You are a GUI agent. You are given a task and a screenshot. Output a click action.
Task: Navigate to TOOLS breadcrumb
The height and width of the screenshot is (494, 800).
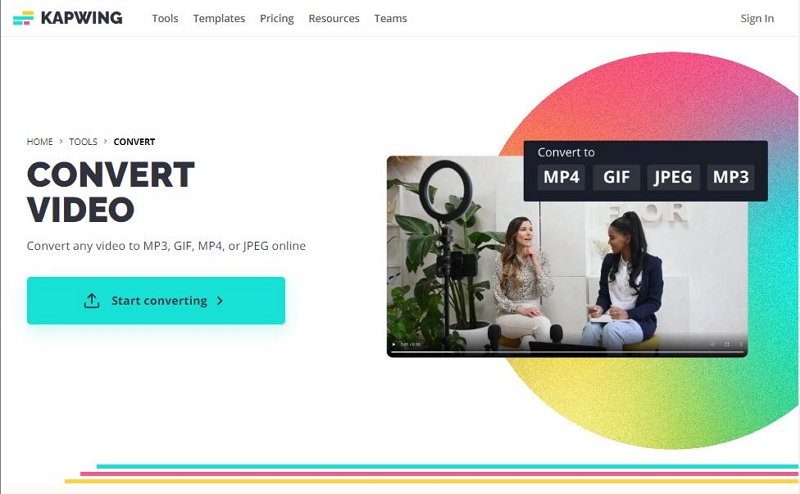click(83, 141)
